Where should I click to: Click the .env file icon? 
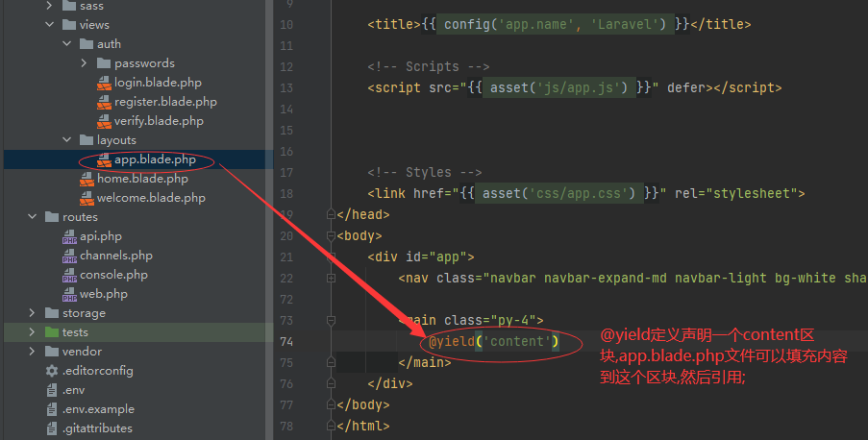52,390
